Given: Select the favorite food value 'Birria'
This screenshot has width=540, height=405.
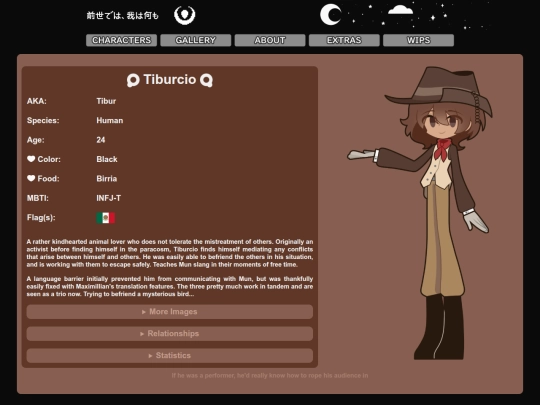Looking at the screenshot, I should (106, 178).
